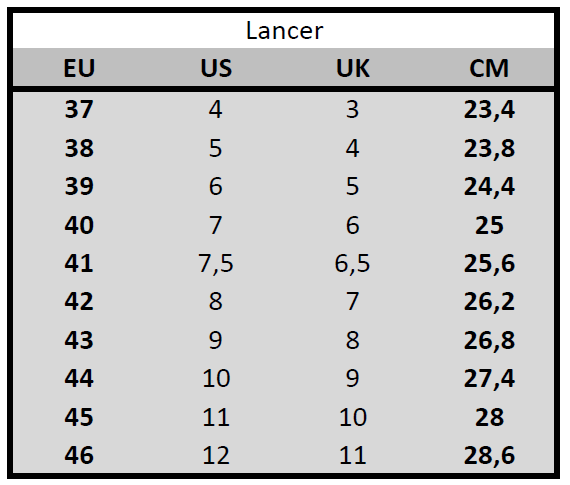Click the Lancer title cell
Image resolution: width=570 pixels, height=485 pixels.
284,31
